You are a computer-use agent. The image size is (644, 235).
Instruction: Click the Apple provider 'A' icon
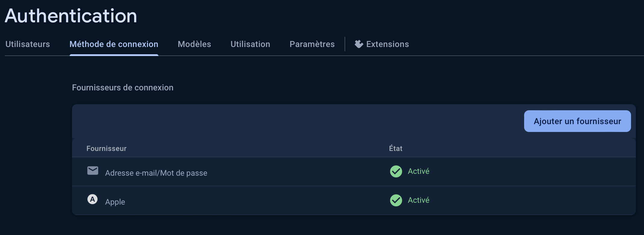click(x=92, y=199)
